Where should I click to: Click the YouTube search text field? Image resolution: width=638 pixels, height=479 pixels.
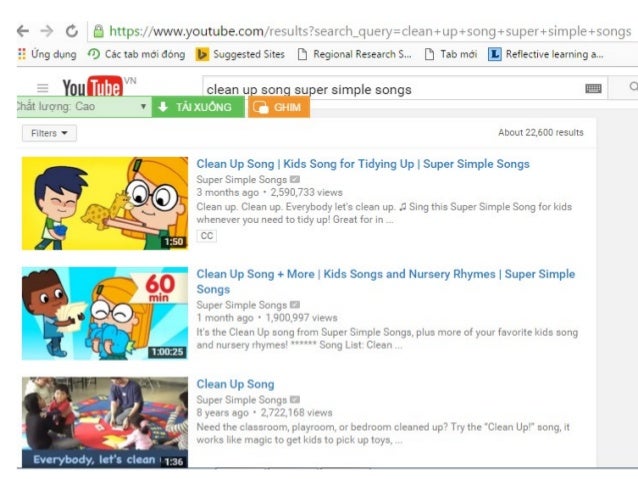coord(393,89)
